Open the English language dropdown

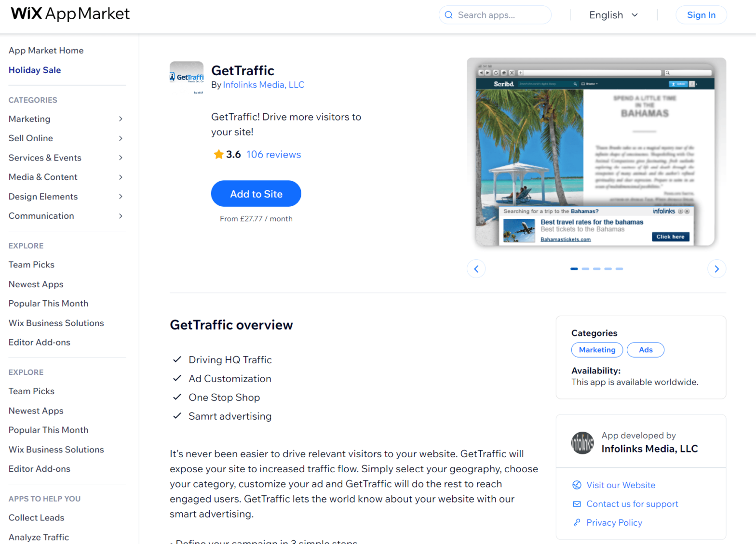[x=613, y=15]
